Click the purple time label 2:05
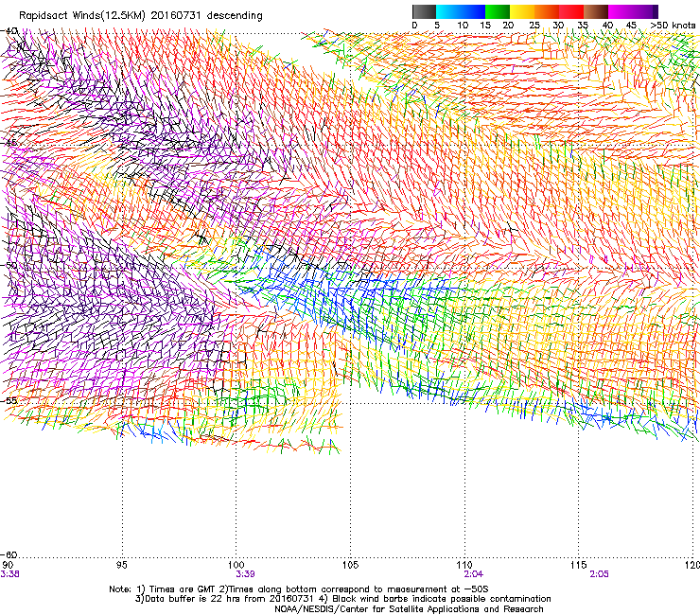This screenshot has height=615, width=700. click(x=599, y=574)
